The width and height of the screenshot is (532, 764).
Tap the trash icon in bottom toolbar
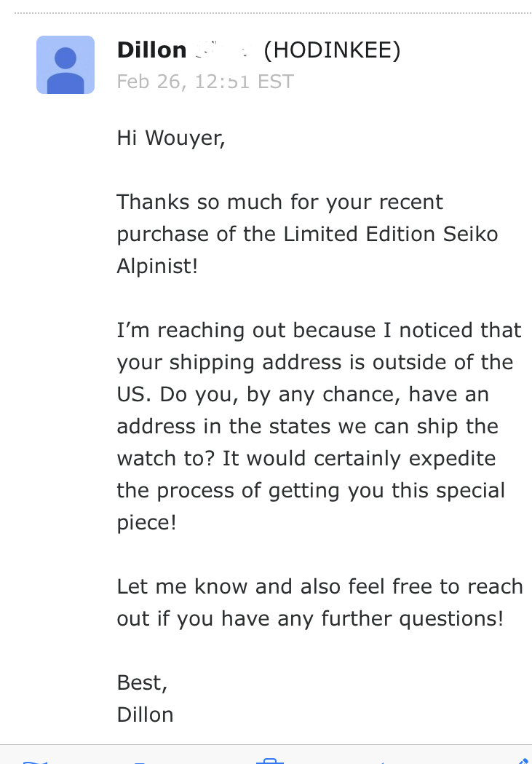(270, 761)
